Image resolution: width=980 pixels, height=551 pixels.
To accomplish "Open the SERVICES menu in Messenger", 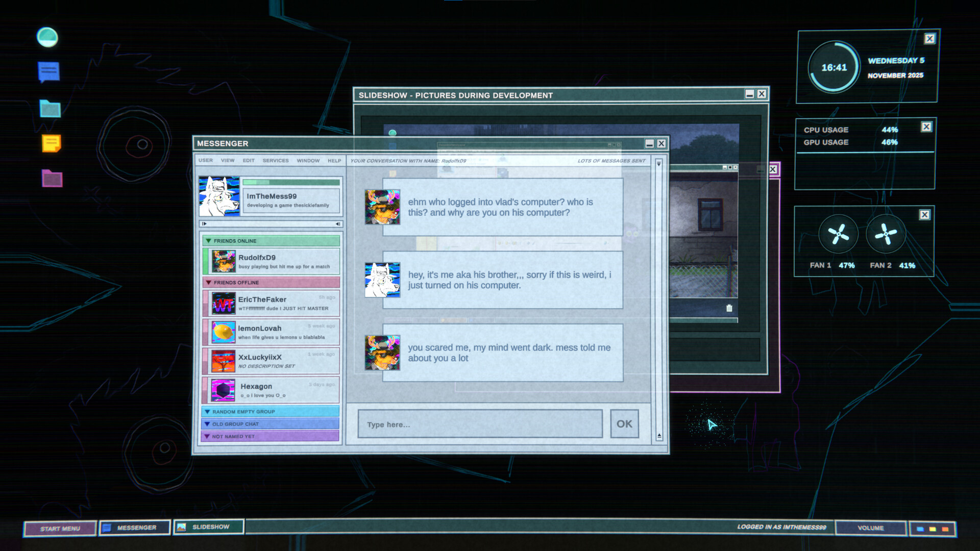I will pyautogui.click(x=275, y=160).
